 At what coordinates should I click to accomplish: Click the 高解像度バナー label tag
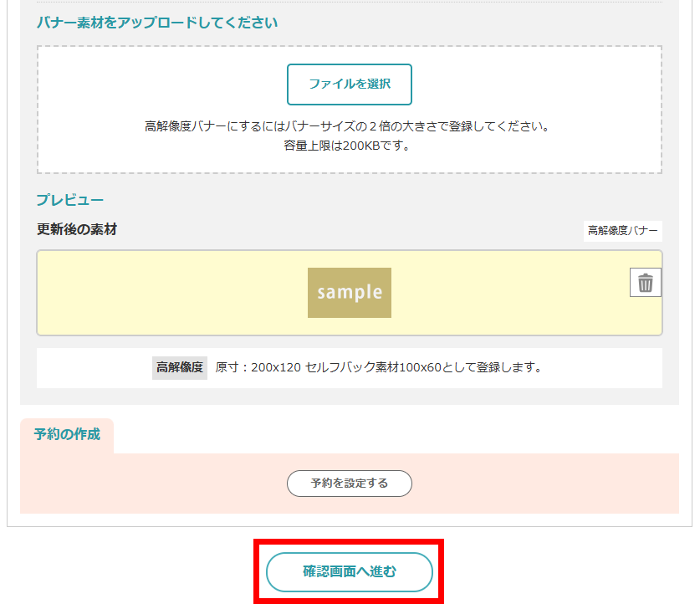622,231
